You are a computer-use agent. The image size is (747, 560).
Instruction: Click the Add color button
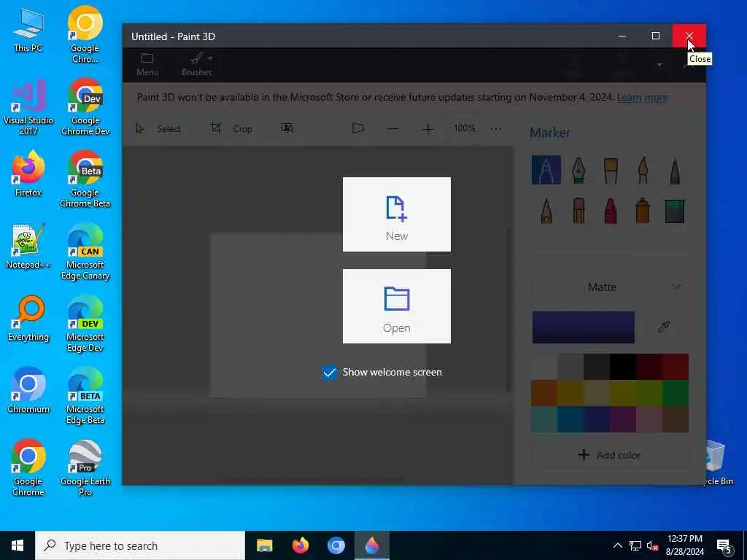[x=609, y=455]
